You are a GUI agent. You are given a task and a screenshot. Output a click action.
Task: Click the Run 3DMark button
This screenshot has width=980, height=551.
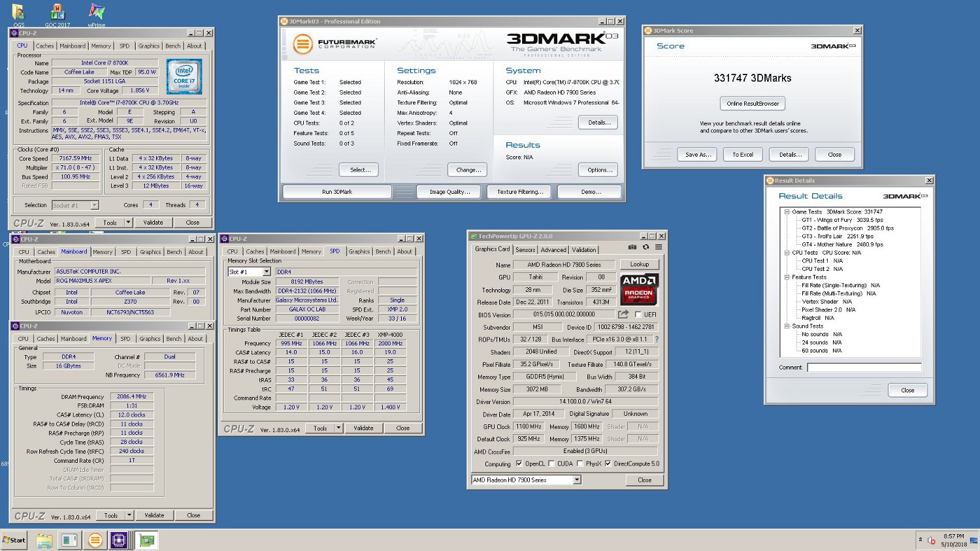point(337,192)
